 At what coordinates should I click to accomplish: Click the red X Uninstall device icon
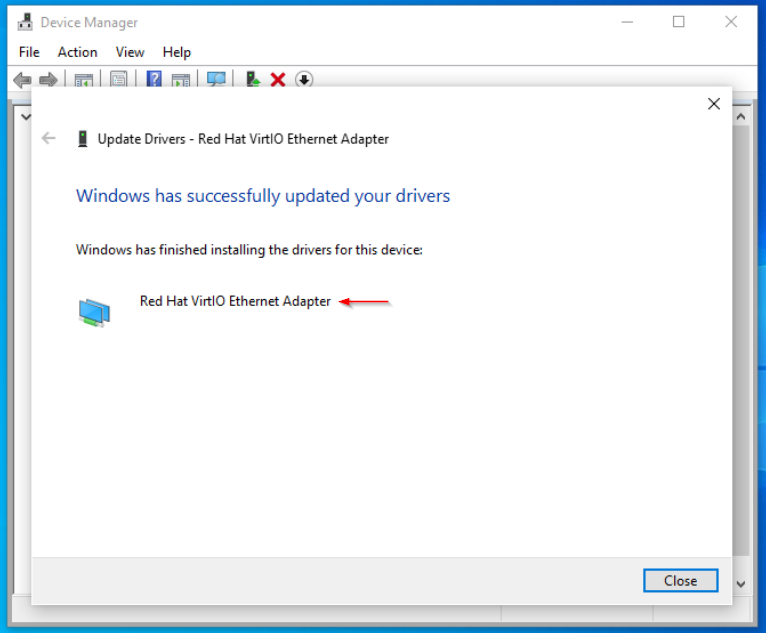point(278,79)
